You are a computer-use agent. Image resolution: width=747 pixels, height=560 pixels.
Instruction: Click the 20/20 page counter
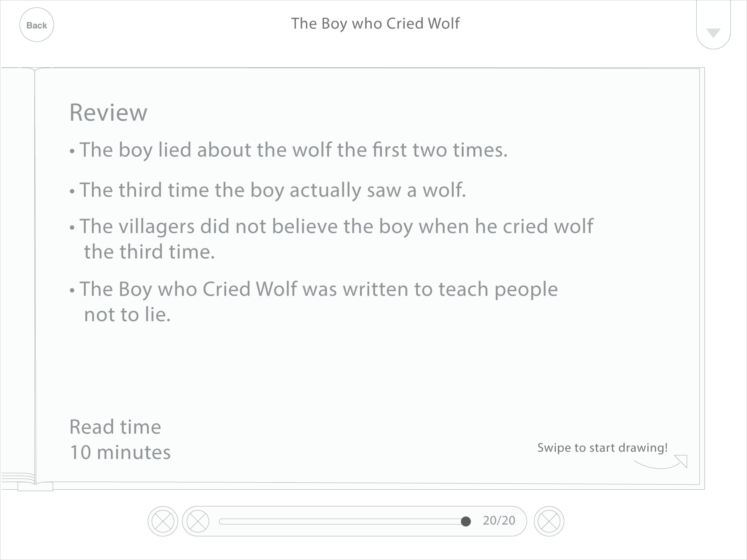coord(499,521)
